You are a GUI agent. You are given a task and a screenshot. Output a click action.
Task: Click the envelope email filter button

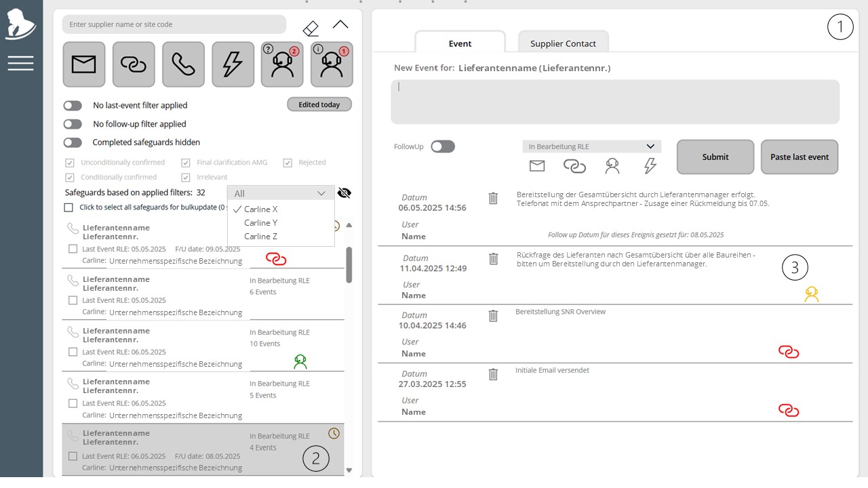pyautogui.click(x=84, y=64)
